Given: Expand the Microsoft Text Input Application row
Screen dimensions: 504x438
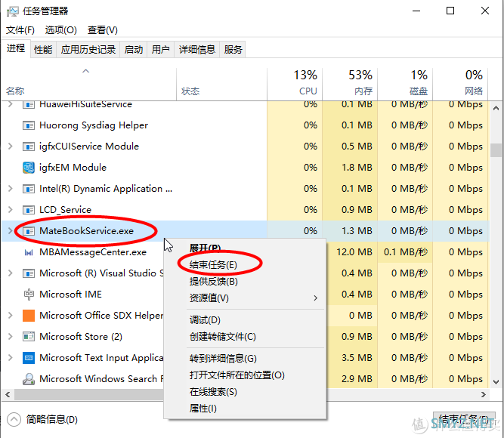Looking at the screenshot, I should [x=11, y=357].
